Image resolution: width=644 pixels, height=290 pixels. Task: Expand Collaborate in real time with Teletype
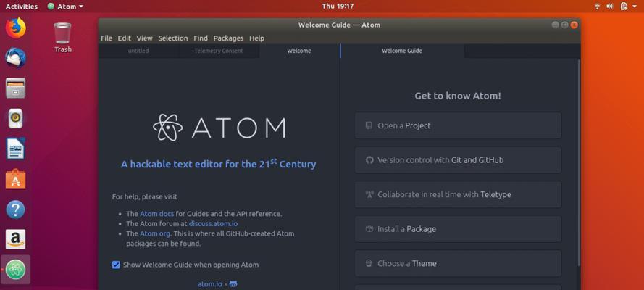(x=458, y=195)
